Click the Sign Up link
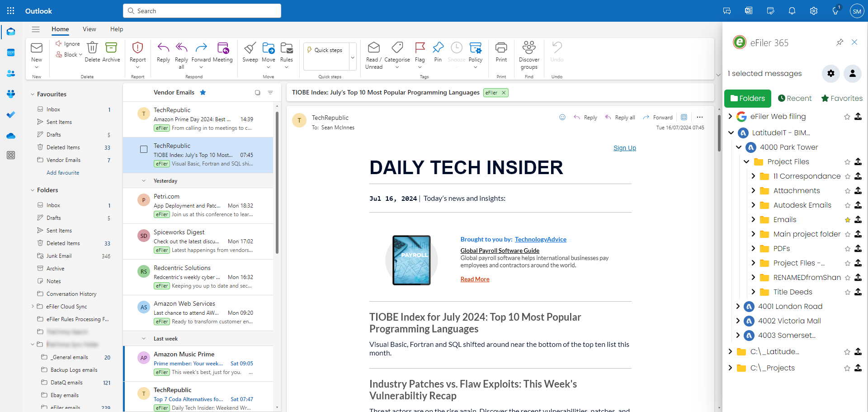 [625, 148]
